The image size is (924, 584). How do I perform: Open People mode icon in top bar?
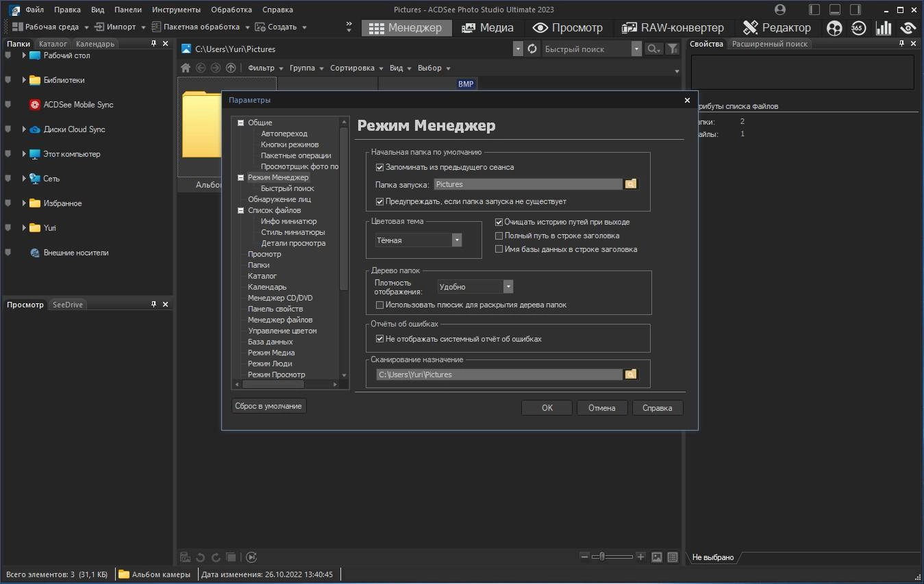tap(834, 28)
